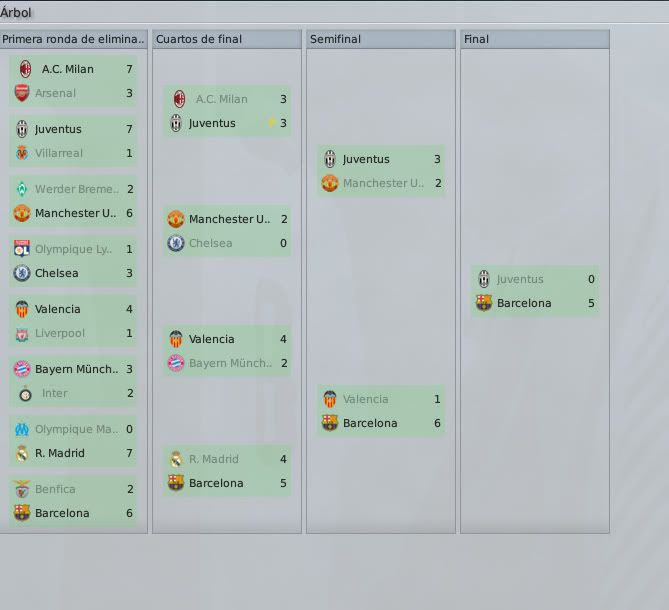
Task: Open R. Madrid link in first round
Action: pos(60,453)
